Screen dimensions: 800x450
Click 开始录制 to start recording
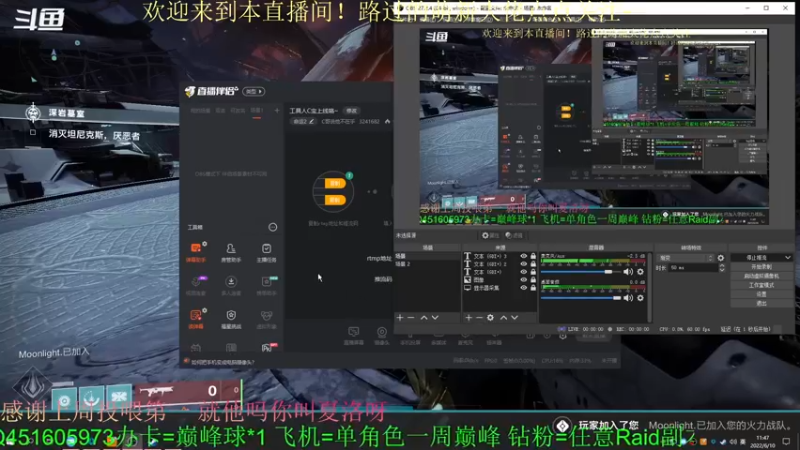click(x=761, y=267)
